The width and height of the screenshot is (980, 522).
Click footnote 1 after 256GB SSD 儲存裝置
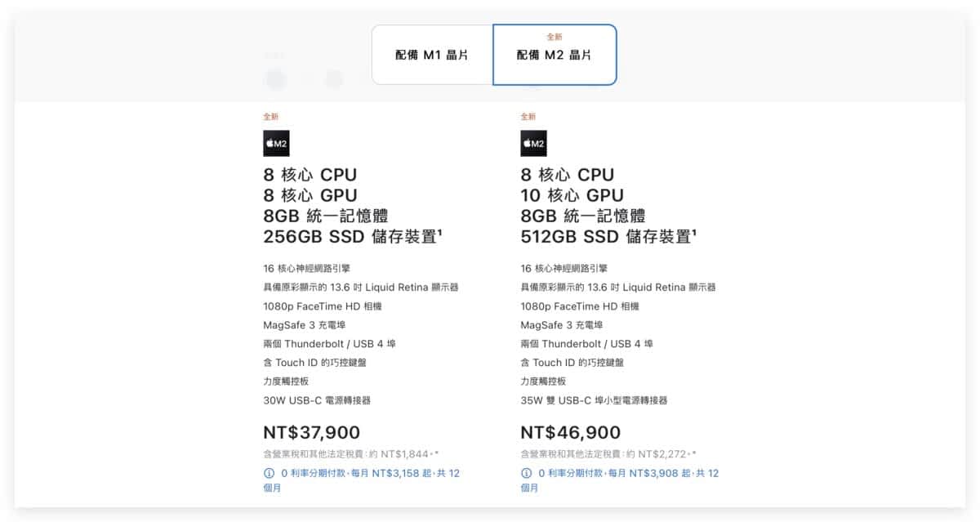click(x=440, y=233)
